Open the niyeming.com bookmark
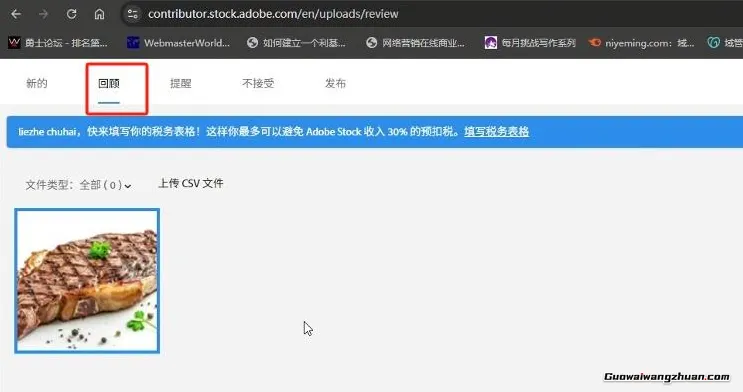Screen dimensions: 743x392 coord(642,43)
